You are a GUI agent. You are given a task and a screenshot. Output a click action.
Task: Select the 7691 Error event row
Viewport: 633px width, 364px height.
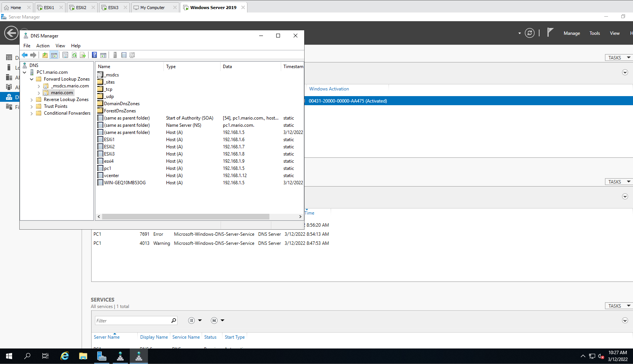pyautogui.click(x=211, y=234)
